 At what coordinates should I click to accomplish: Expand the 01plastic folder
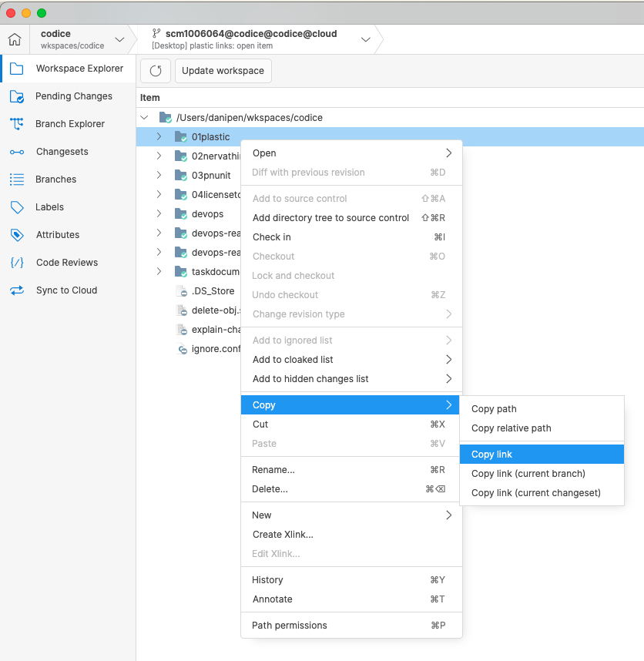pos(159,136)
